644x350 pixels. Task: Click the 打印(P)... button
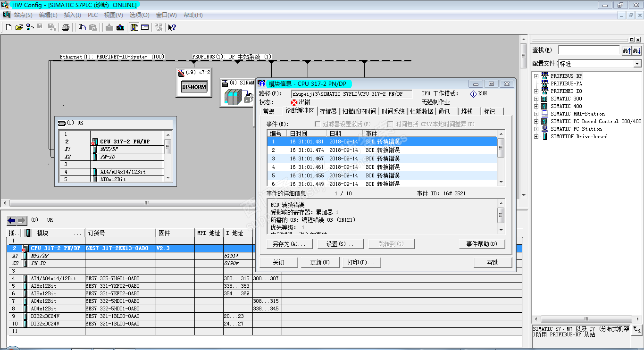[361, 262]
